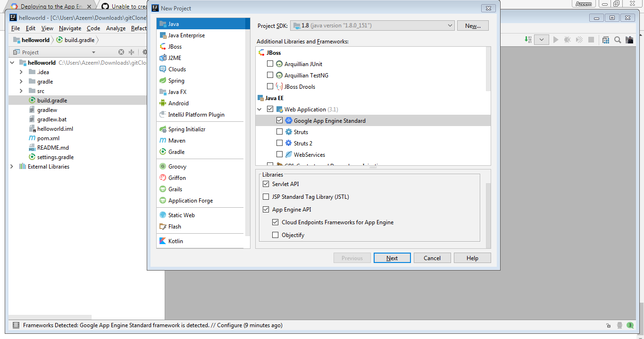
Task: Enable the JBoss Drools checkbox
Action: 270,86
